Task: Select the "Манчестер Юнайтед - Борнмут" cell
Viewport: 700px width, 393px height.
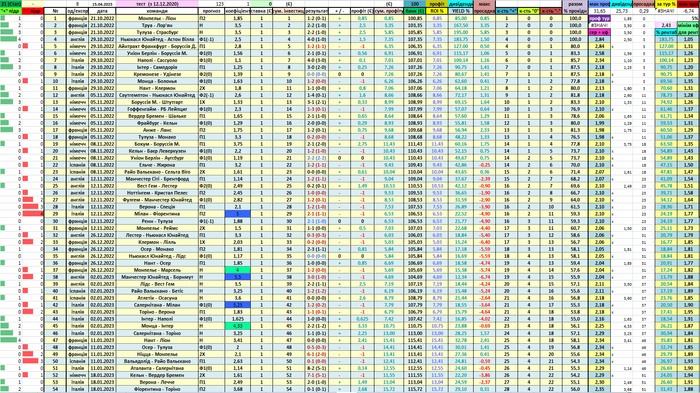Action: pyautogui.click(x=157, y=277)
